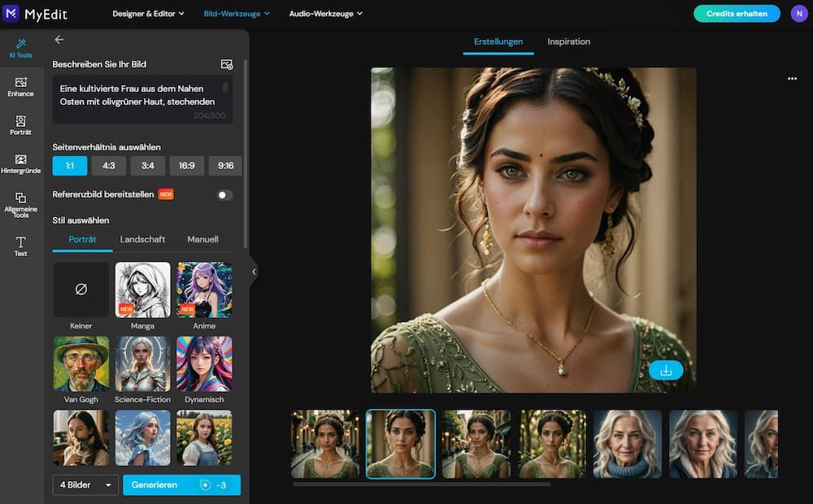The image size is (813, 504).
Task: Select the 9:16 aspect ratio
Action: pyautogui.click(x=225, y=166)
